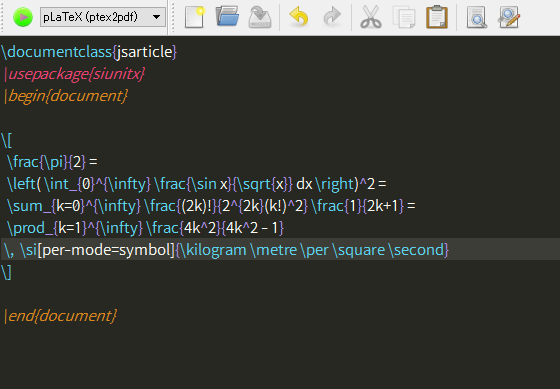This screenshot has width=560, height=389.
Task: Open the Find and Replace dialog
Action: click(509, 17)
